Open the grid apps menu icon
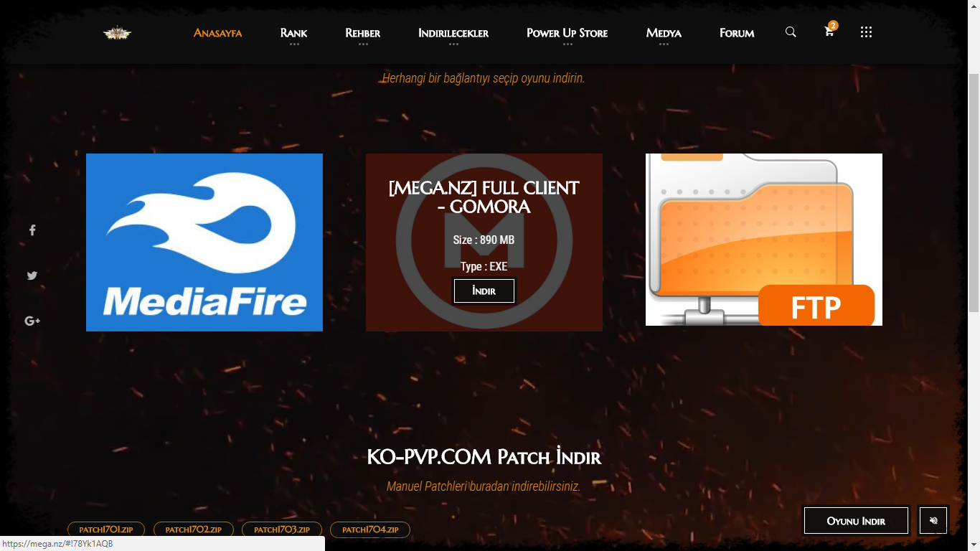The image size is (980, 551). tap(866, 32)
